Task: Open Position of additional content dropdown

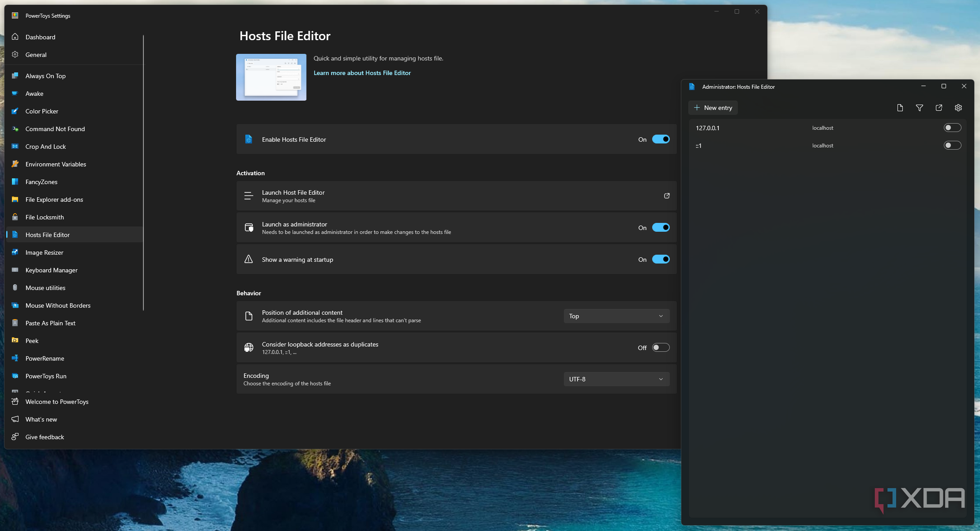Action: (x=616, y=316)
